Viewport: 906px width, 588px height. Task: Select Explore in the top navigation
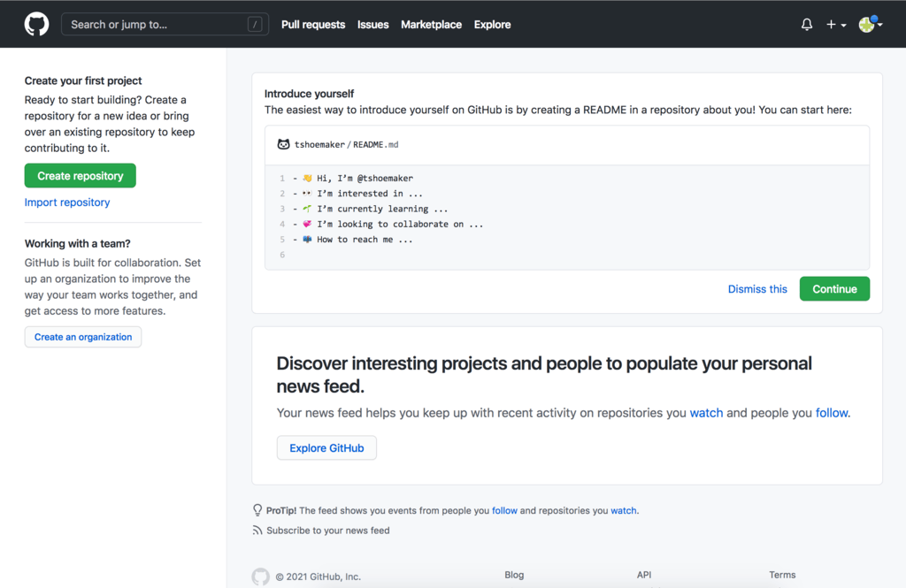(x=492, y=25)
